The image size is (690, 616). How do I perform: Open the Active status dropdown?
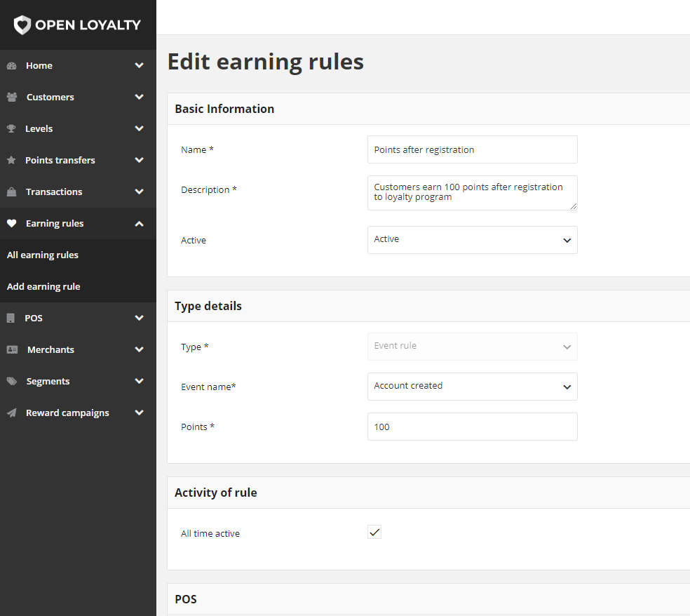(472, 239)
